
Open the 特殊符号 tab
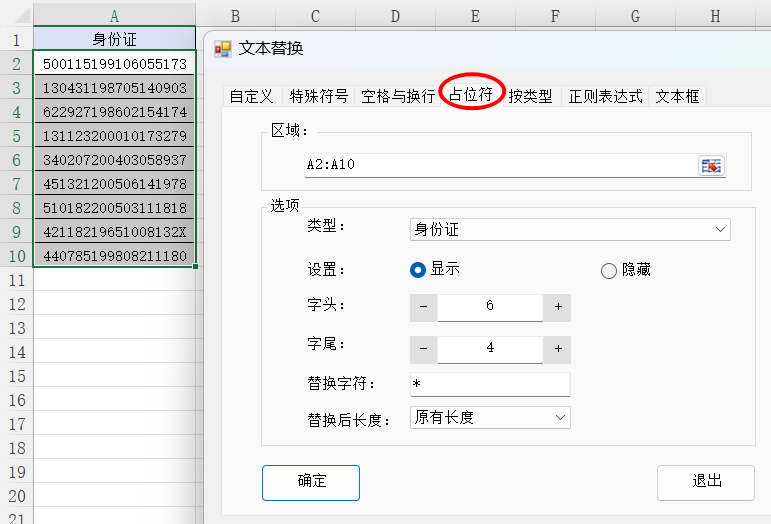coord(319,96)
